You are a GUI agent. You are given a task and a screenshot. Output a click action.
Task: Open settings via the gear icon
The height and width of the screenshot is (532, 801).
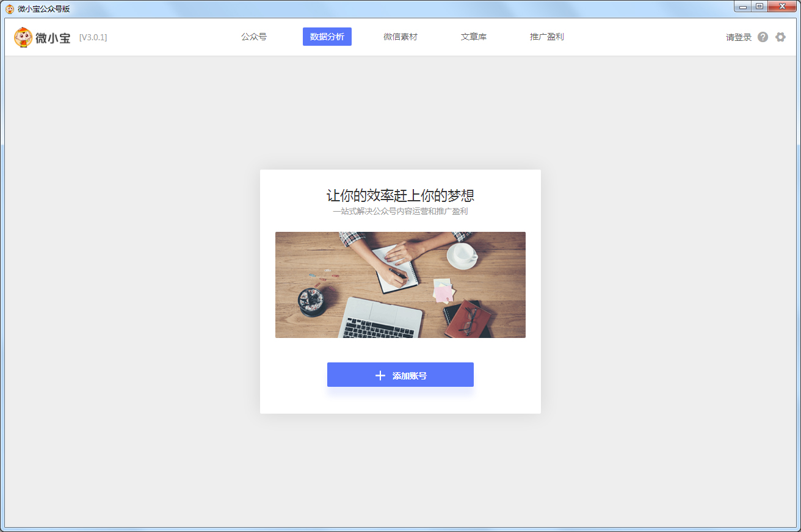click(x=780, y=37)
